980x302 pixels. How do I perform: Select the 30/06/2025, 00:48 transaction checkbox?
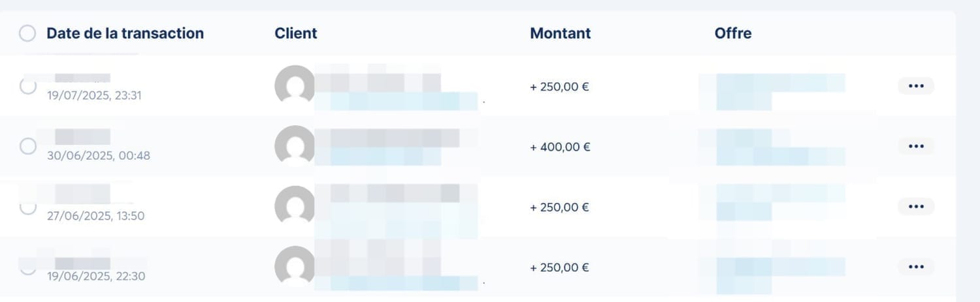pos(27,146)
